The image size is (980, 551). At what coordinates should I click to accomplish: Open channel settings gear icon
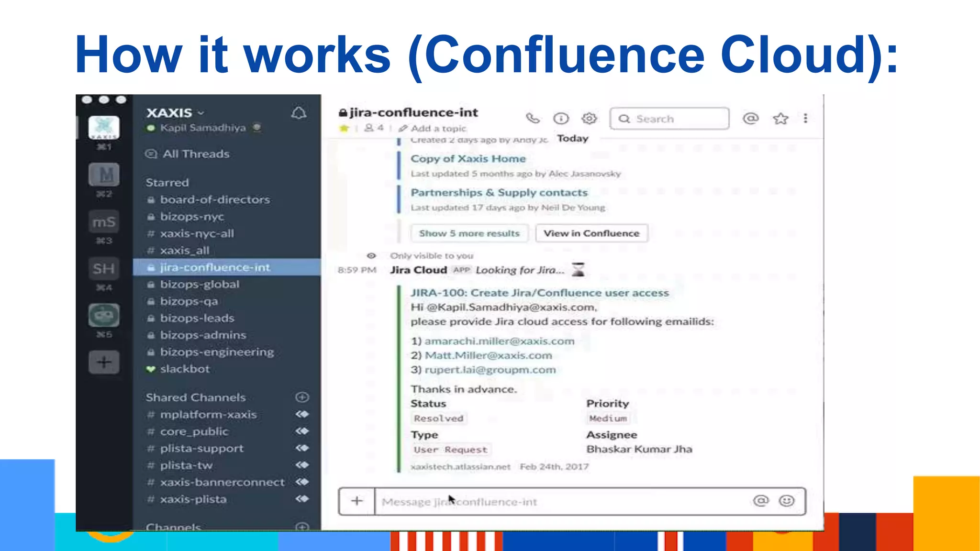[x=589, y=118]
